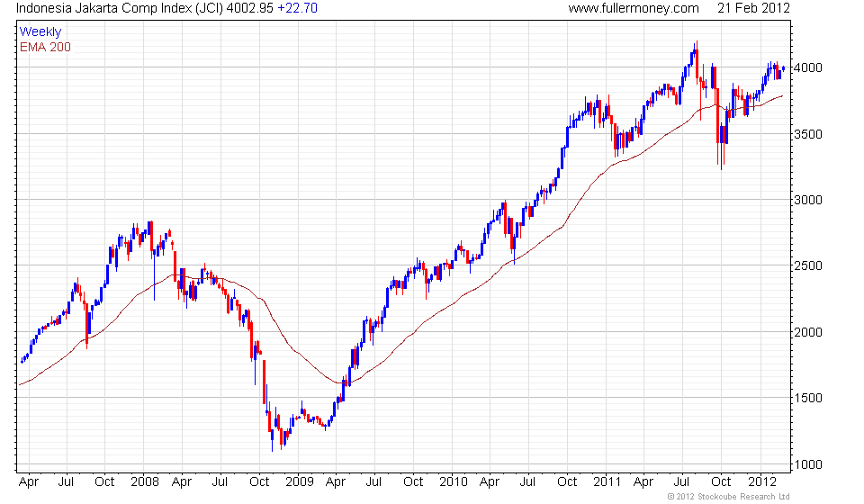Click the 1000 price axis label

(x=808, y=465)
